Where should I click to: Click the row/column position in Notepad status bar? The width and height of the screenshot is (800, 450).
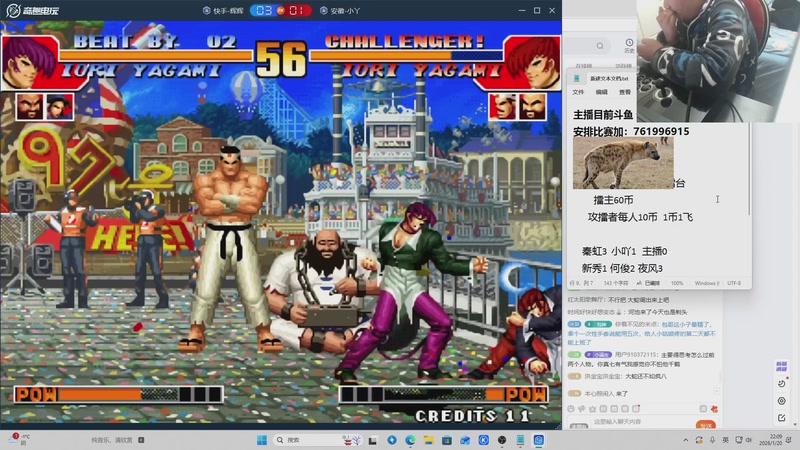click(582, 283)
